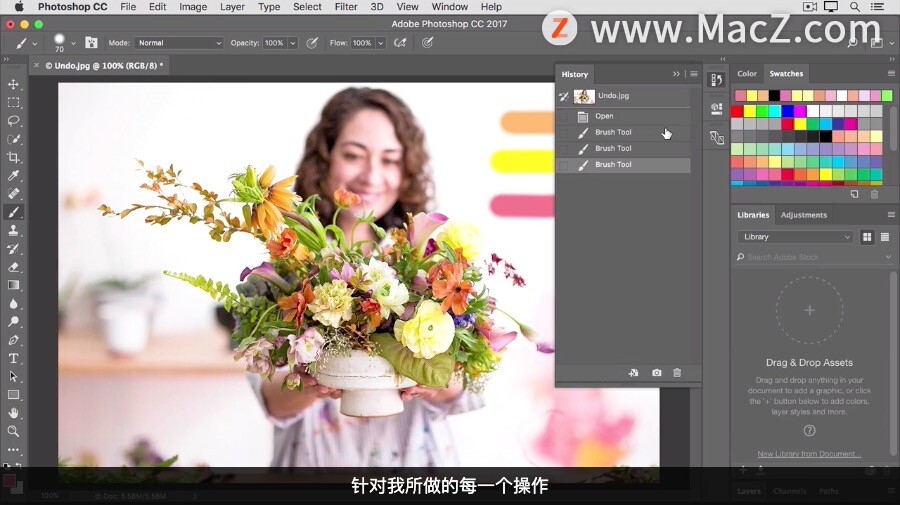Select the Quick Selection tool

(13, 139)
